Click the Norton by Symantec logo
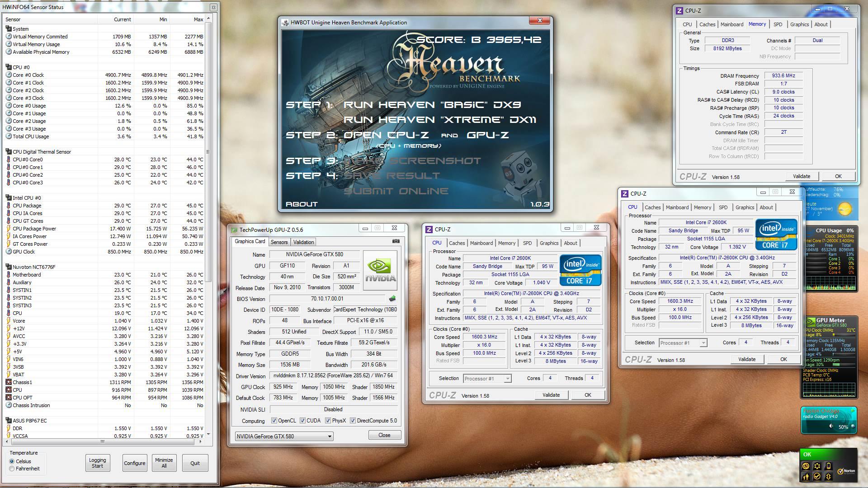868x488 pixels. (846, 472)
